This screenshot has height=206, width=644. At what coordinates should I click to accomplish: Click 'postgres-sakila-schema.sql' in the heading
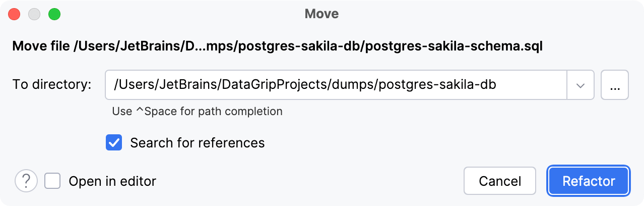click(x=453, y=47)
